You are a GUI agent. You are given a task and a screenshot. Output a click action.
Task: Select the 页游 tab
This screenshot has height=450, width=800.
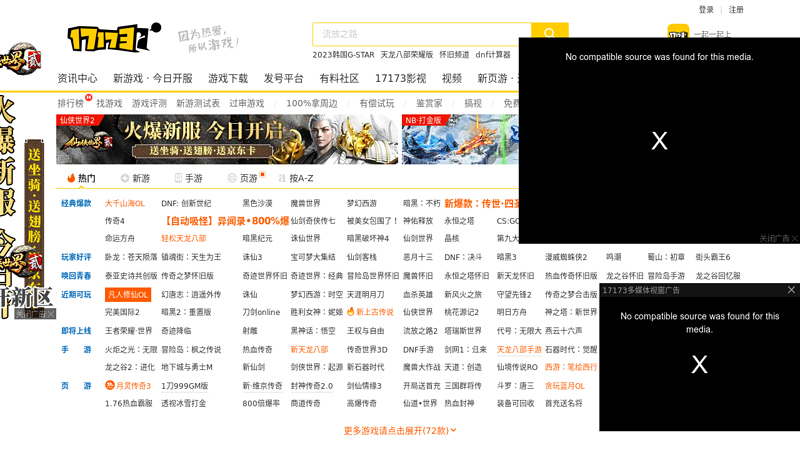coord(243,178)
